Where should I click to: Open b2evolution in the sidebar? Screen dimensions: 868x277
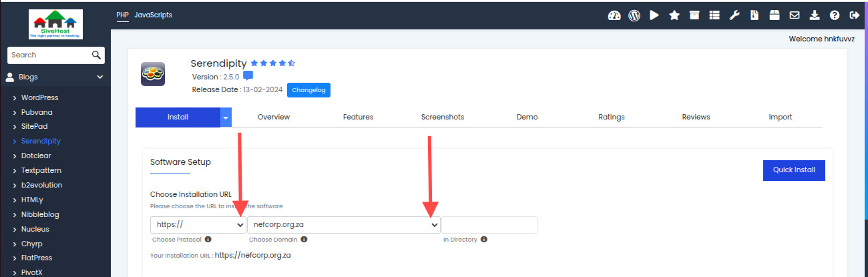tap(41, 185)
